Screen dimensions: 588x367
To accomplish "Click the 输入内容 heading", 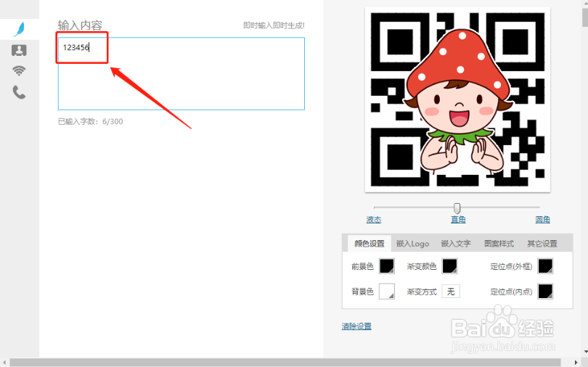I will coord(80,25).
